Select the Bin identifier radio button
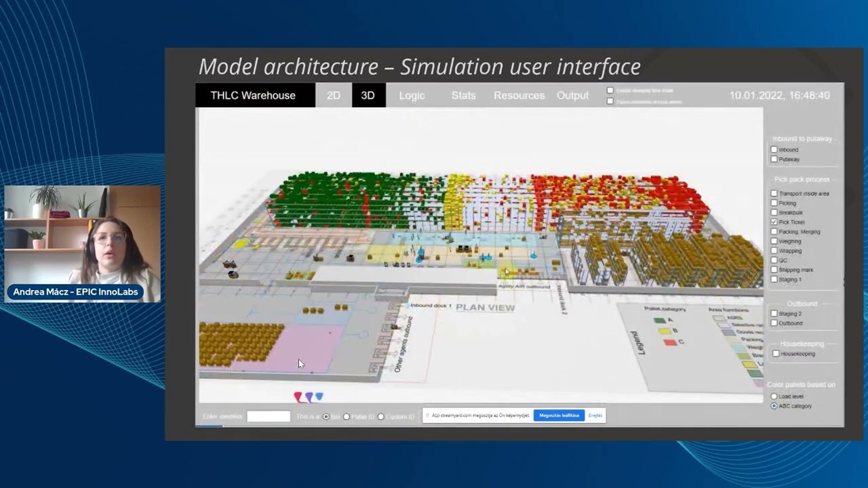The width and height of the screenshot is (868, 488). pos(326,416)
